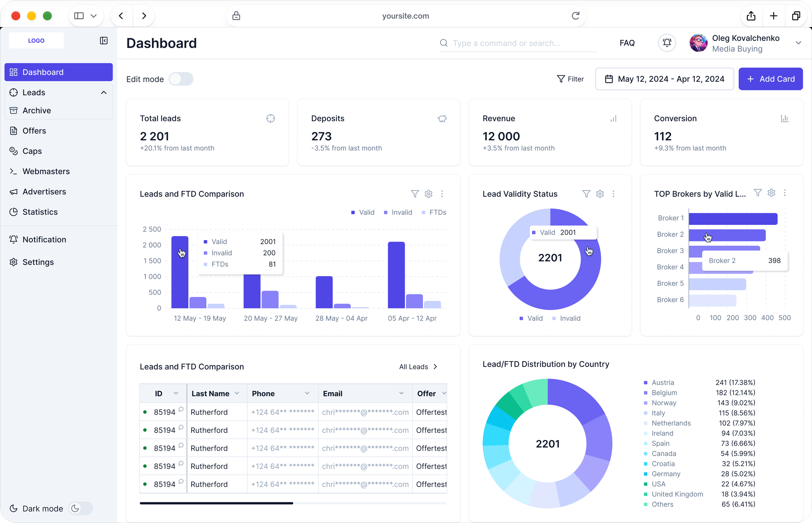Open the All Leads link

419,367
